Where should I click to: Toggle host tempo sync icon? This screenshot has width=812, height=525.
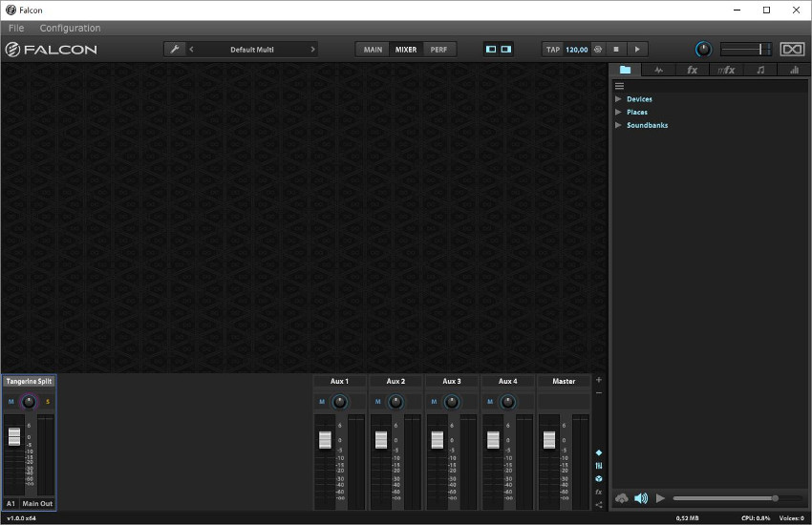(598, 49)
